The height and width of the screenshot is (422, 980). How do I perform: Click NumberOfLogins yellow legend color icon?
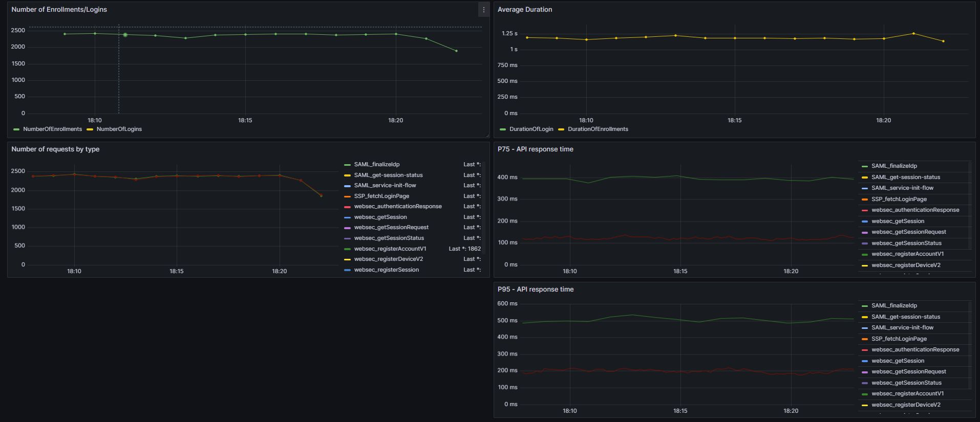click(x=90, y=129)
